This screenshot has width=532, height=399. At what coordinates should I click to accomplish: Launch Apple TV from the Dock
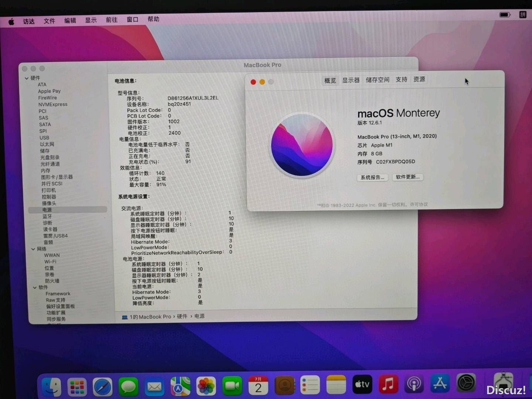pos(362,384)
